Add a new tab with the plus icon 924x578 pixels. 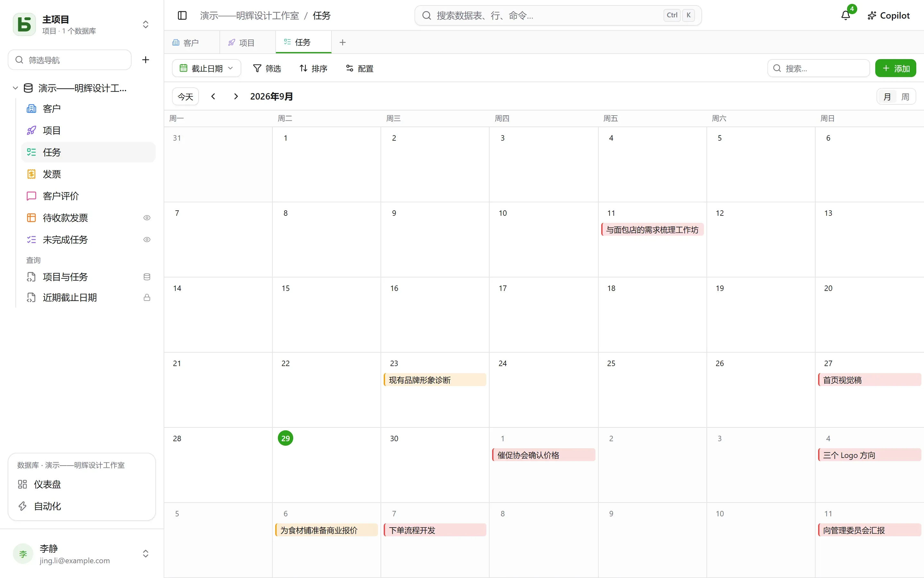click(x=343, y=42)
